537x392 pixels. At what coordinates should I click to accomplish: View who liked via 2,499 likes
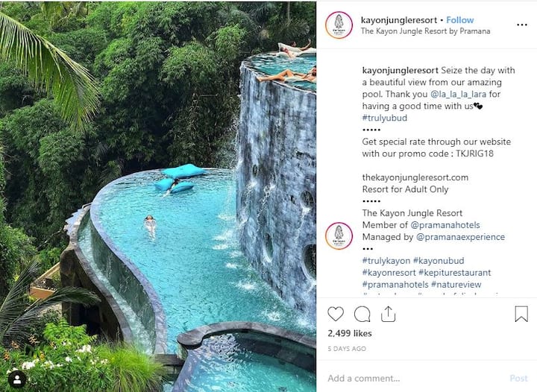349,333
